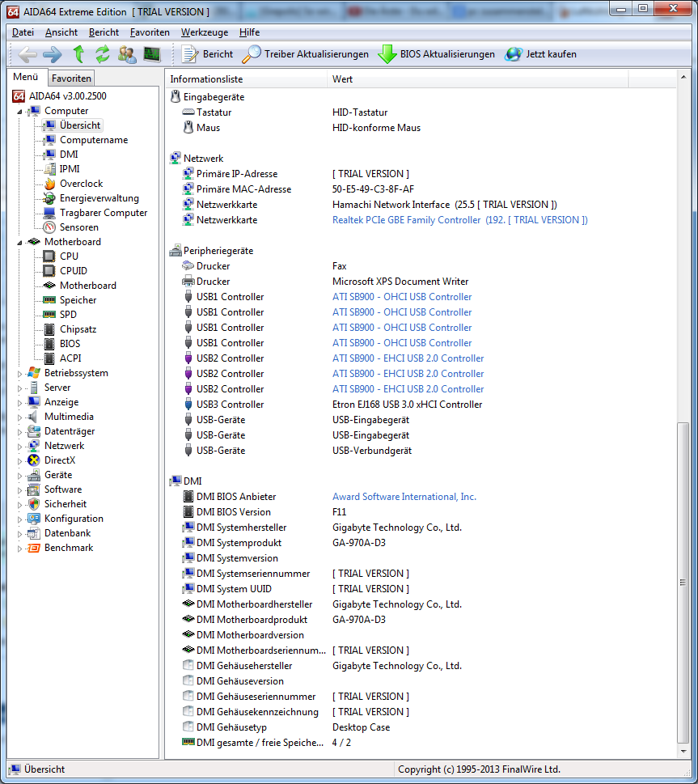Select the Datenbank icon in tree
698x784 pixels.
[34, 533]
